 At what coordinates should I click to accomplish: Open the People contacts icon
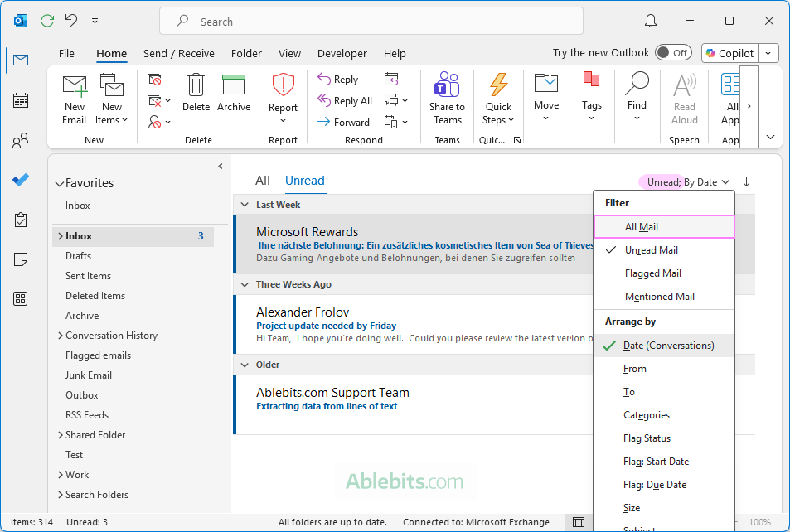[21, 140]
